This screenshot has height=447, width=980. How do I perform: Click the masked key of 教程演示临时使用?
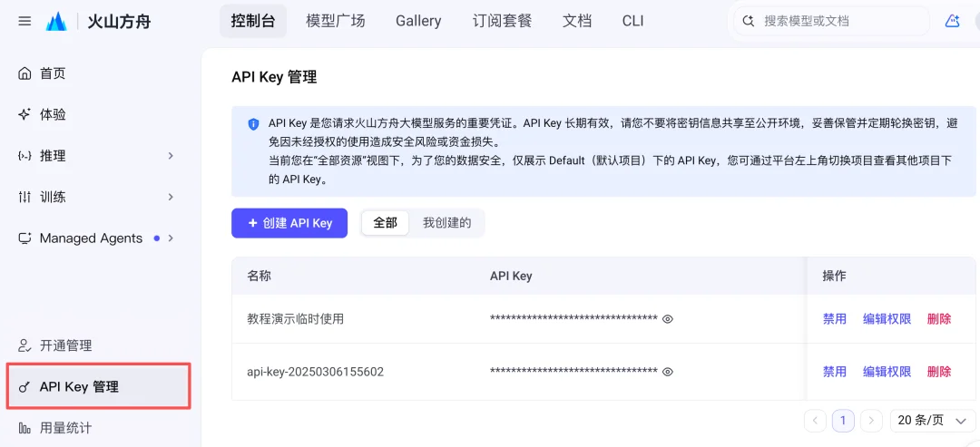tap(573, 319)
